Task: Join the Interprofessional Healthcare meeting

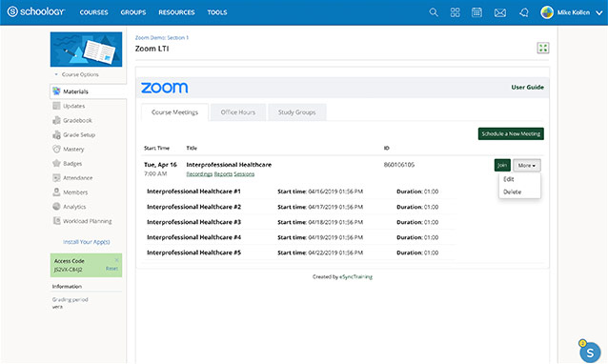Action: (502, 165)
